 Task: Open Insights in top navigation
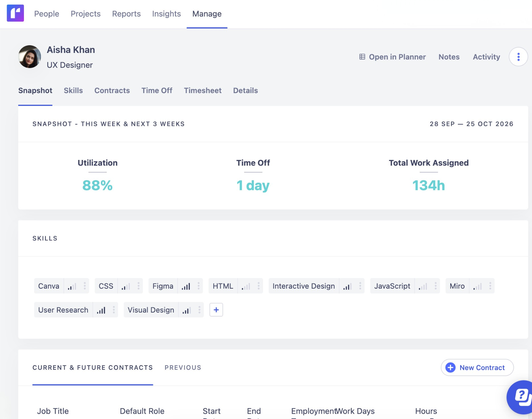[x=167, y=14]
